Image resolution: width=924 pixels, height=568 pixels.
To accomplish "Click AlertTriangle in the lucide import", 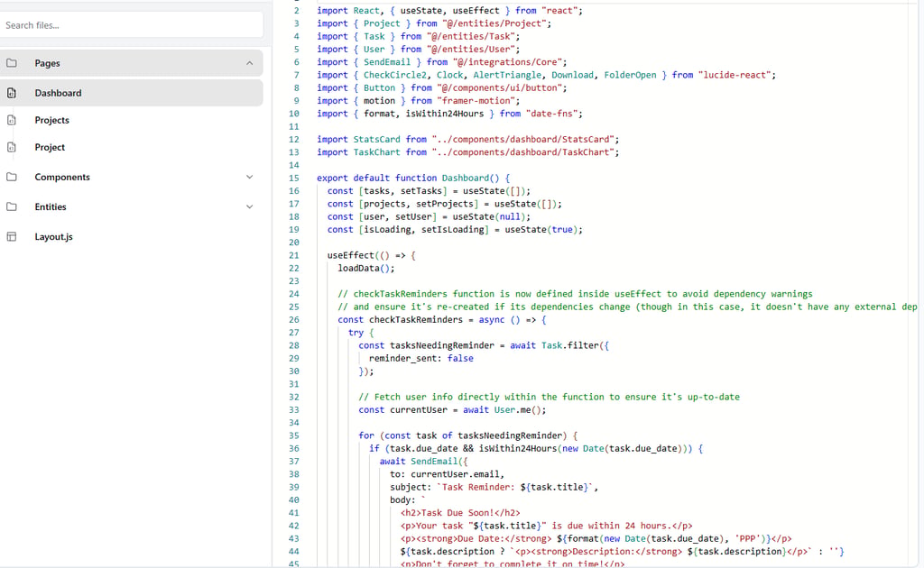I will pyautogui.click(x=507, y=76).
